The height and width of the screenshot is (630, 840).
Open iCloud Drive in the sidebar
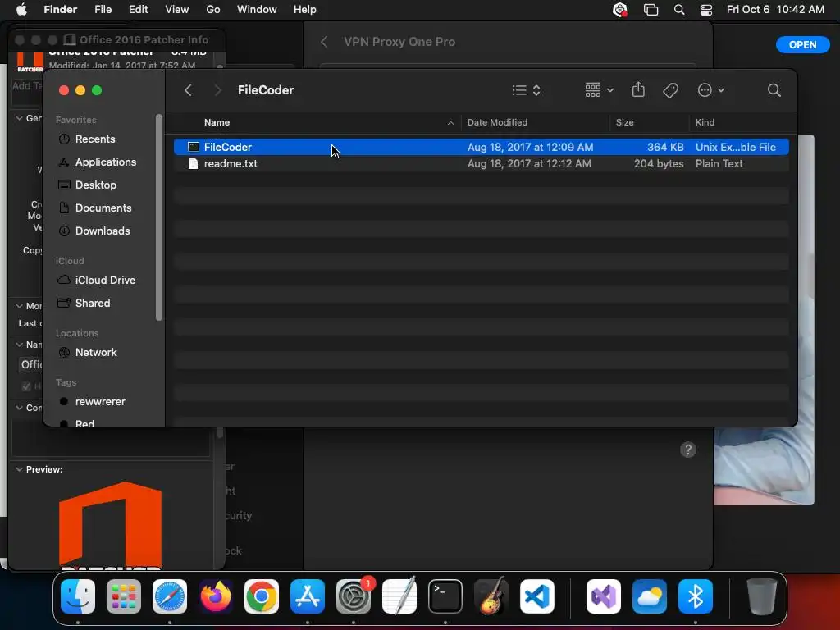click(x=105, y=281)
